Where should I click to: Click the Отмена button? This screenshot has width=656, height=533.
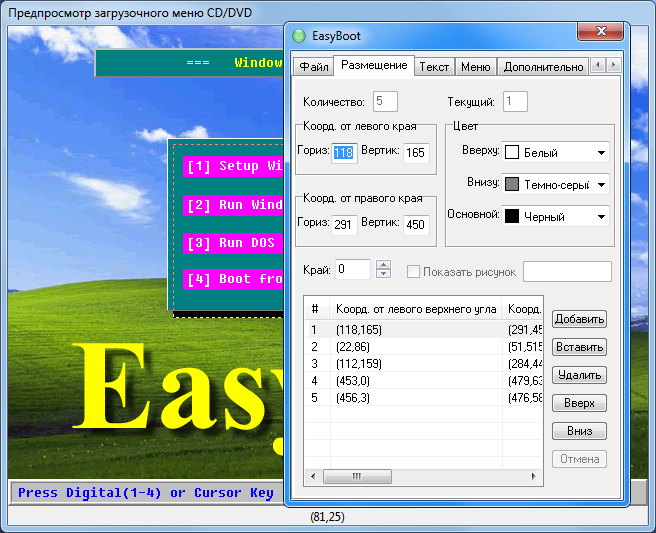[x=579, y=459]
